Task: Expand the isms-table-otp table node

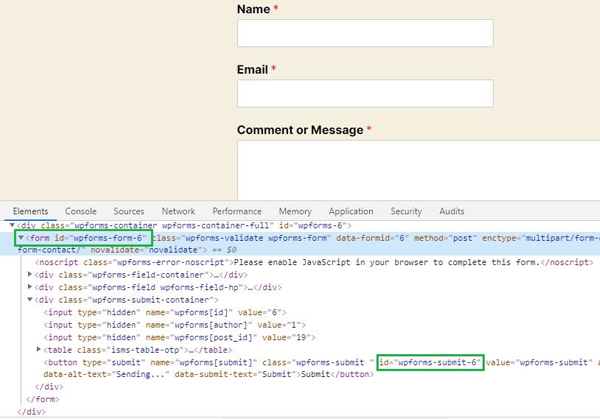Action: (x=38, y=349)
